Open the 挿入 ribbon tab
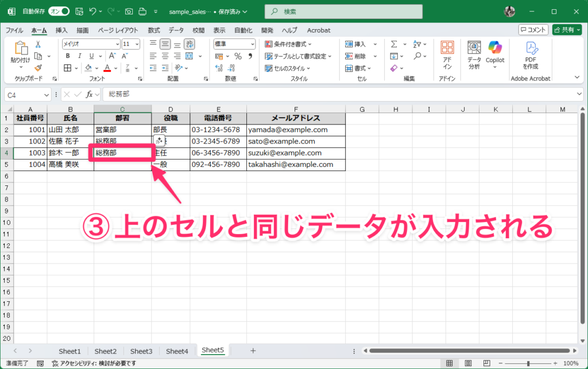 pos(61,30)
